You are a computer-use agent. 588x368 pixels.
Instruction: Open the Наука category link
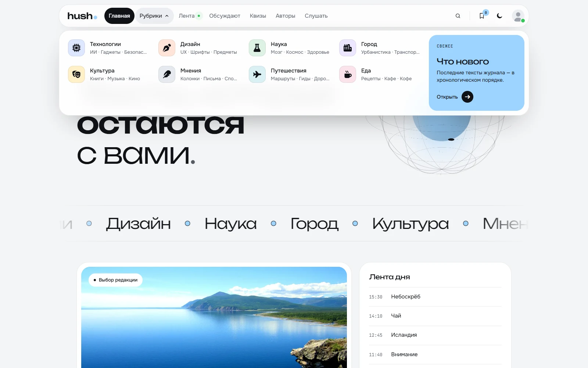[289, 48]
